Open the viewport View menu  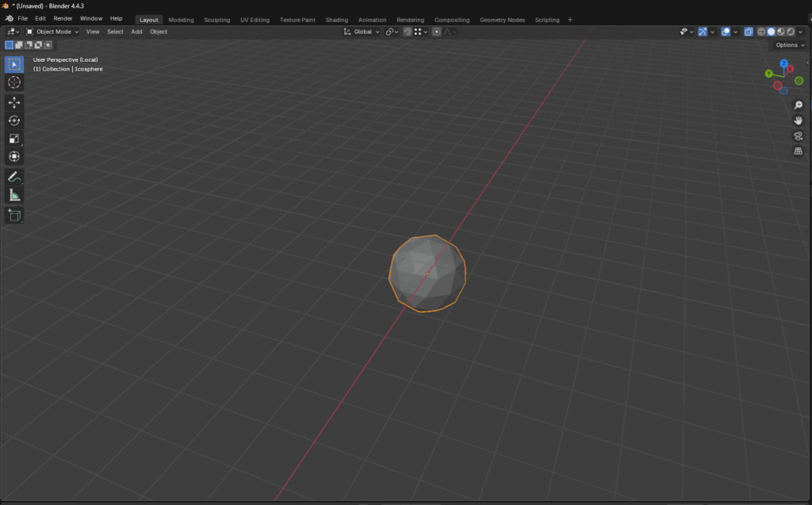click(x=93, y=32)
